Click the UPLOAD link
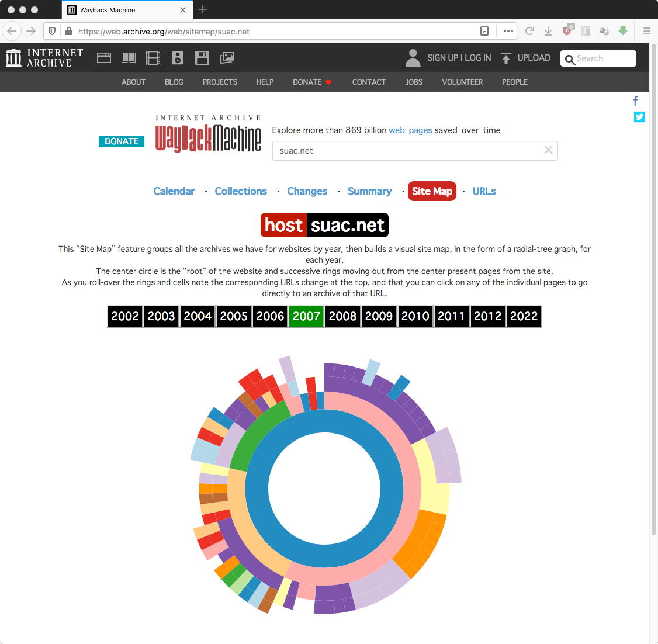 (534, 58)
